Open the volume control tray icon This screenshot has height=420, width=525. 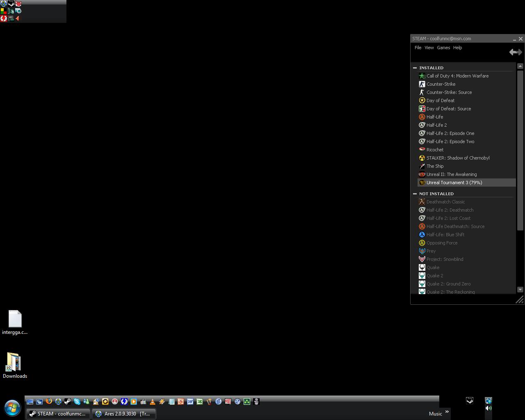click(488, 408)
